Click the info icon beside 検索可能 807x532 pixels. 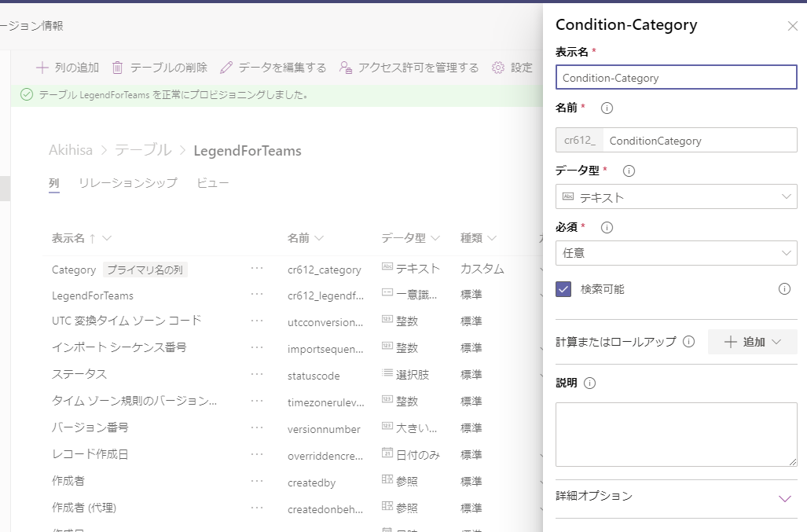click(x=784, y=289)
